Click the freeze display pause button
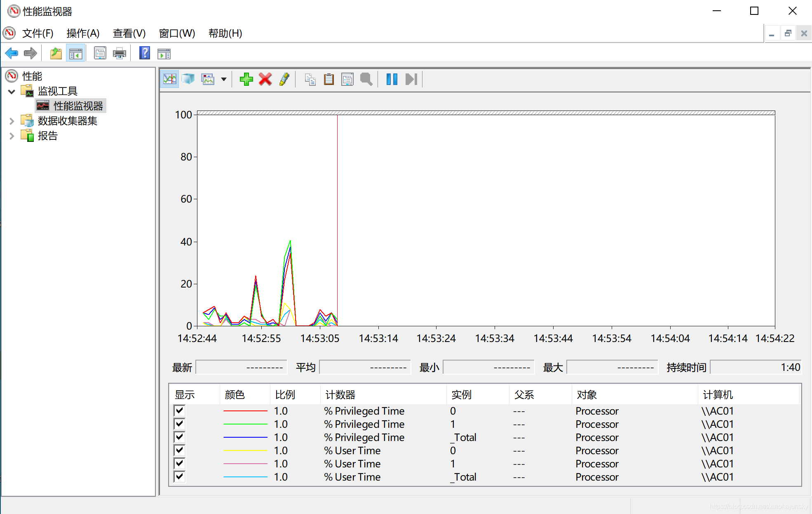 [392, 79]
